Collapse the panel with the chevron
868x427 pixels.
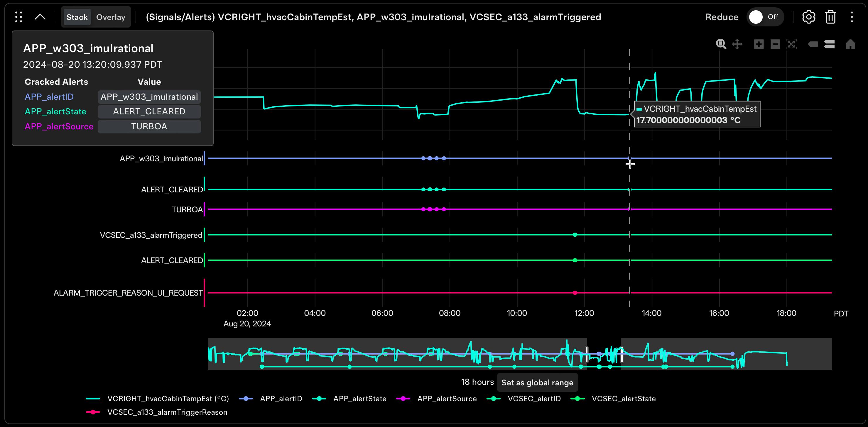point(40,17)
